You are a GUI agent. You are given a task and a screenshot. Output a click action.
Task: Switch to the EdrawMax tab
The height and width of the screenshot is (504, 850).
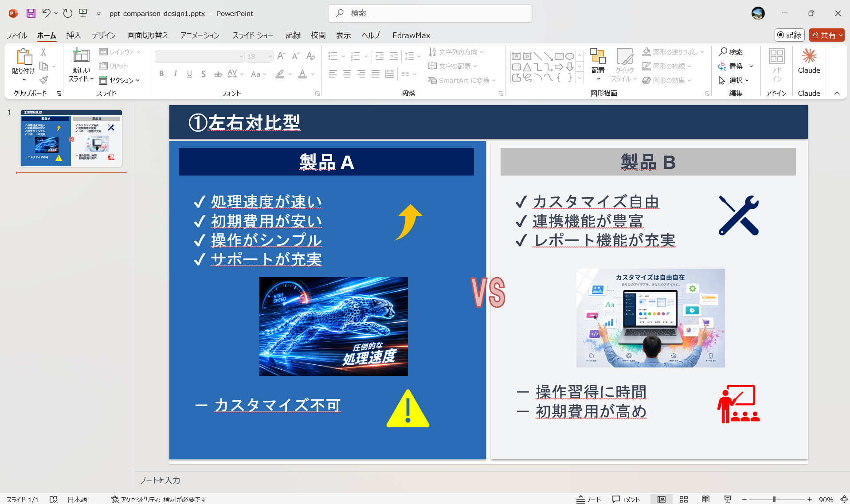(x=411, y=35)
